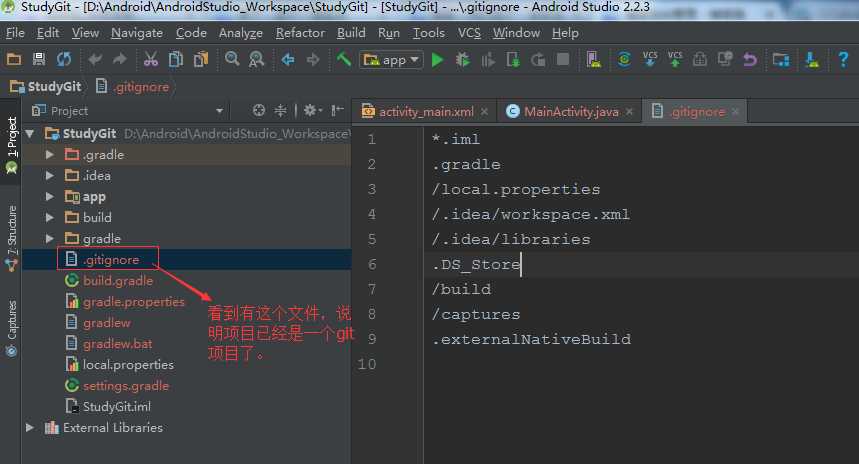The height and width of the screenshot is (464, 859).
Task: Open SDK Manager download icon
Action: coord(812,59)
